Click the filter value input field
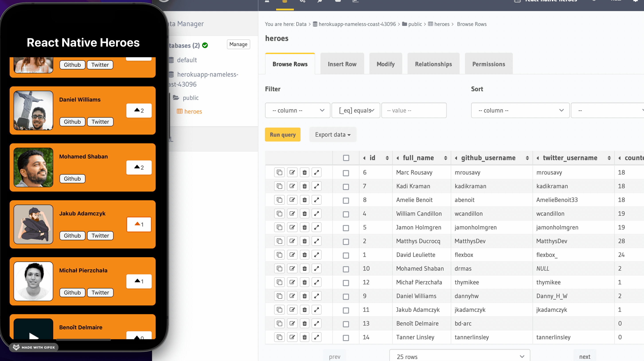Viewport: 644px width, 361px height. point(414,111)
